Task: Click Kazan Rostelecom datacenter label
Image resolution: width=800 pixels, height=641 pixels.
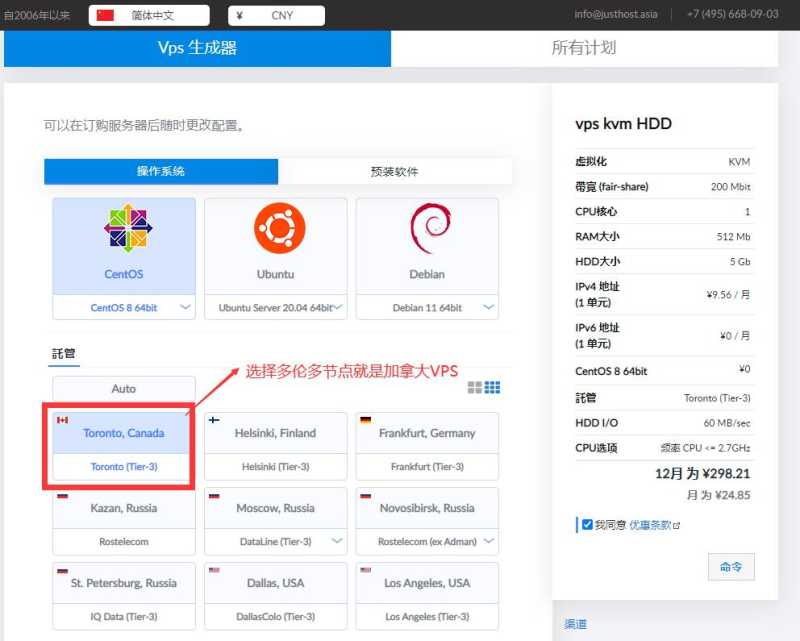Action: 124,541
